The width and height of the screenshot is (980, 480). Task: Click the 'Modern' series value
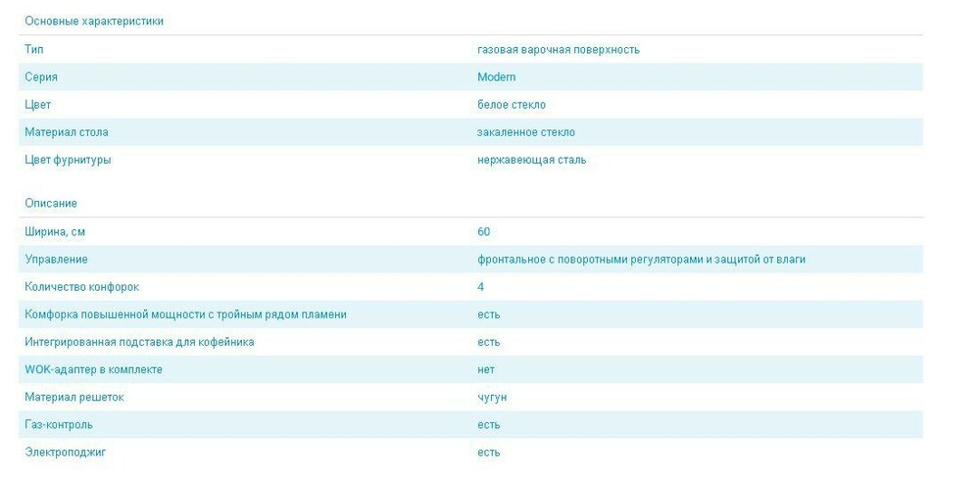click(496, 76)
